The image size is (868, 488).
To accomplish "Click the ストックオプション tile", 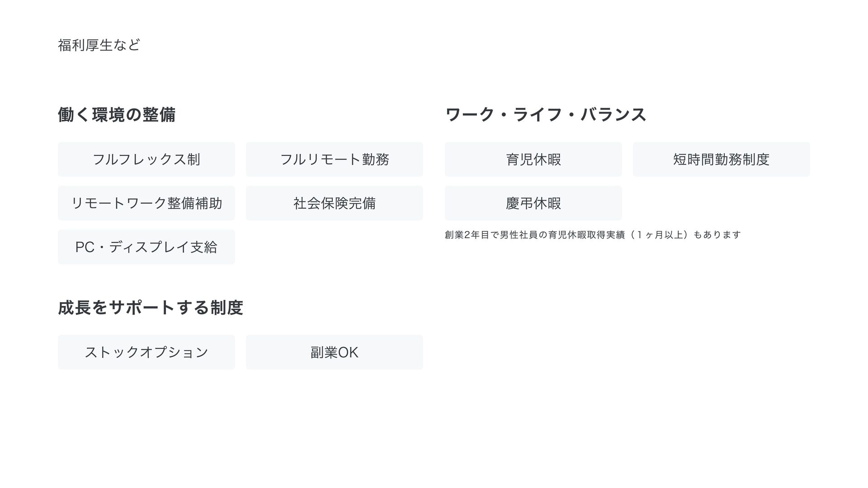I will [x=146, y=352].
